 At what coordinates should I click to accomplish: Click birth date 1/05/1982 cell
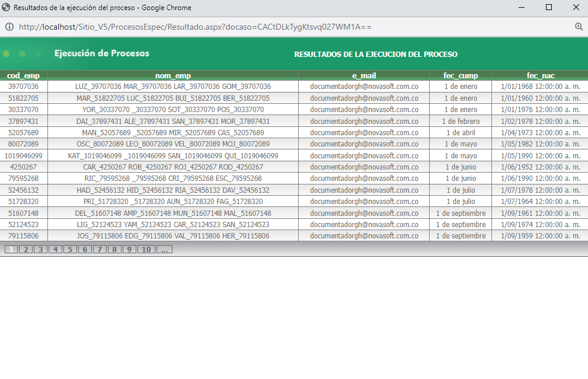pyautogui.click(x=541, y=144)
